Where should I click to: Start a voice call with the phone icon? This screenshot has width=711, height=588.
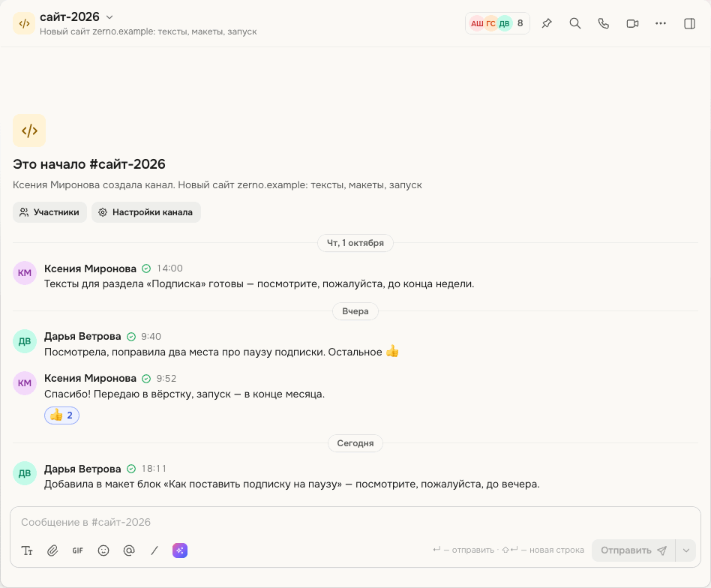click(604, 23)
